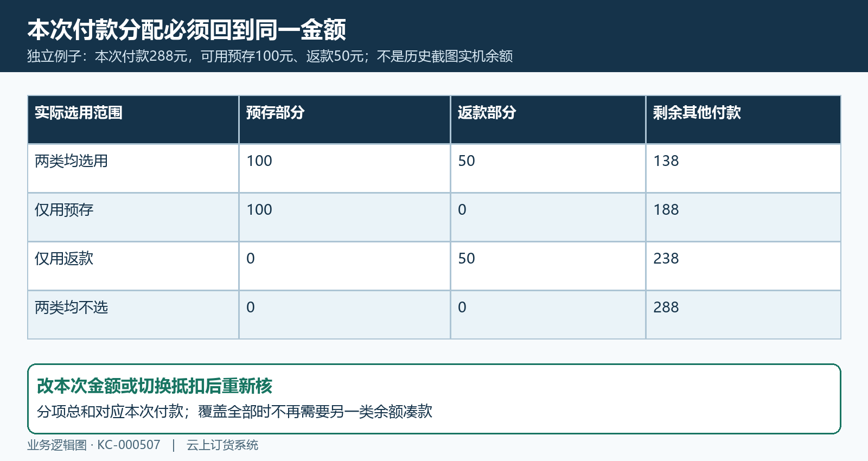Click the footer text "云上订货系统"
868x461 pixels.
tap(222, 445)
